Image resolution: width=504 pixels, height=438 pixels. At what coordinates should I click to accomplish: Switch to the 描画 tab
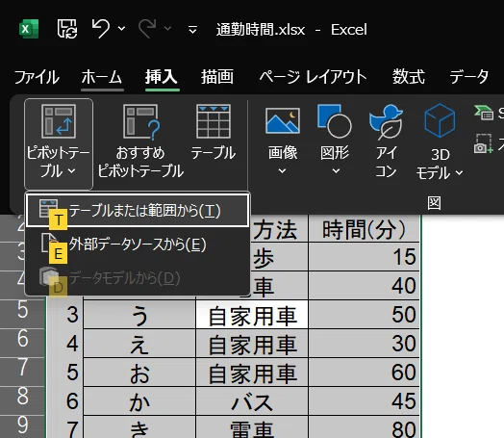[x=217, y=77]
